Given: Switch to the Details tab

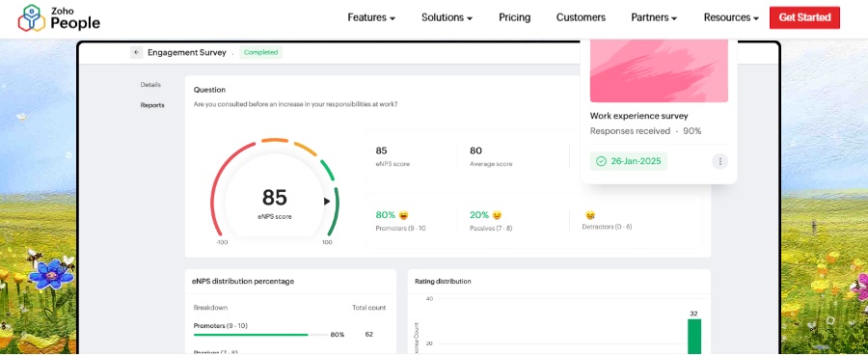Looking at the screenshot, I should click(150, 85).
